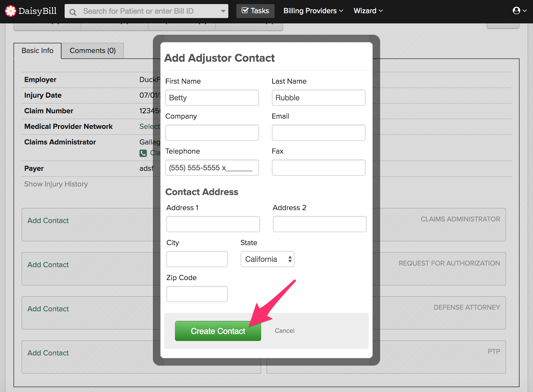This screenshot has height=392, width=533.
Task: Click into the Fax field
Action: pos(318,168)
